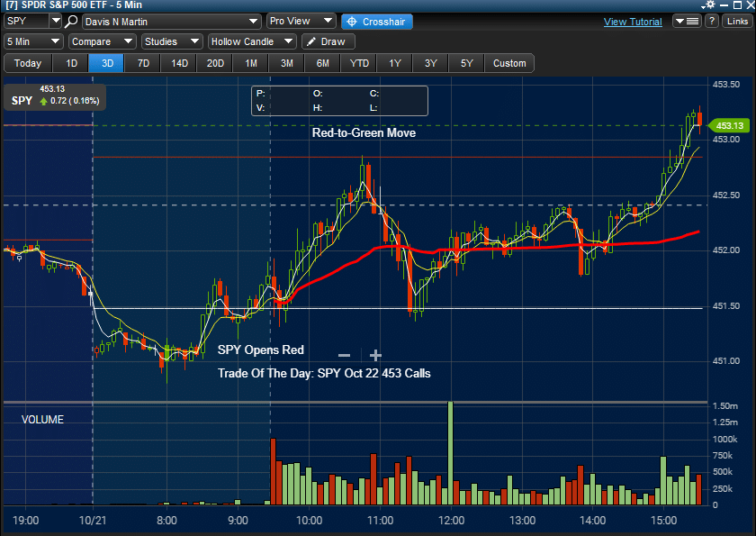The width and height of the screenshot is (756, 536).
Task: Open the help question mark button
Action: (712, 22)
